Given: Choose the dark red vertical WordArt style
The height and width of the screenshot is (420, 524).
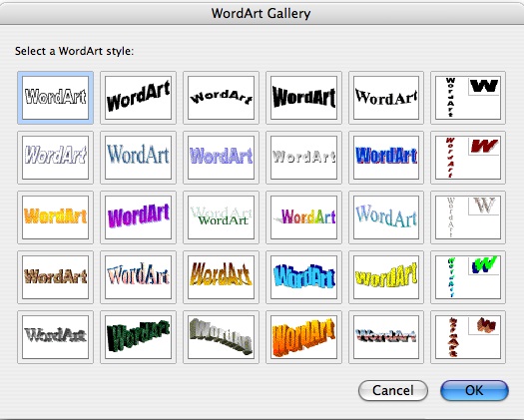Looking at the screenshot, I should [468, 158].
